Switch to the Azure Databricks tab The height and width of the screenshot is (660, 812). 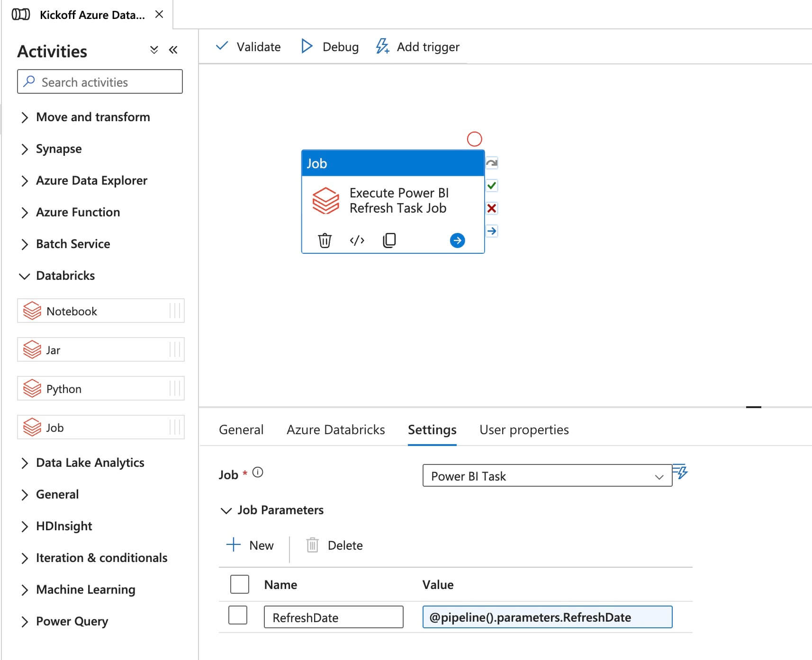(x=335, y=430)
